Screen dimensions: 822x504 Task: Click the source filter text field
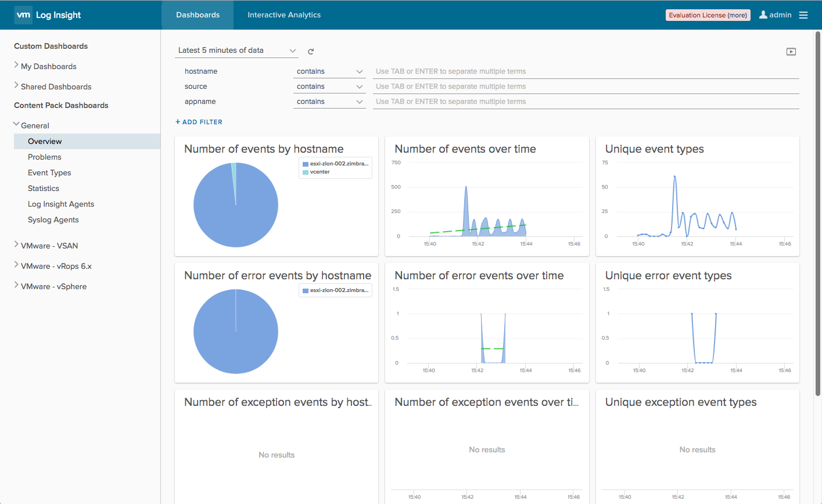point(586,87)
